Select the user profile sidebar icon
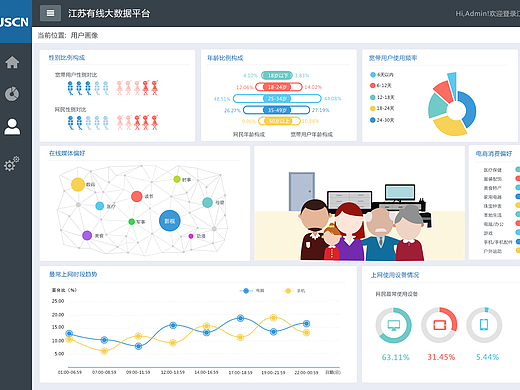 click(12, 127)
